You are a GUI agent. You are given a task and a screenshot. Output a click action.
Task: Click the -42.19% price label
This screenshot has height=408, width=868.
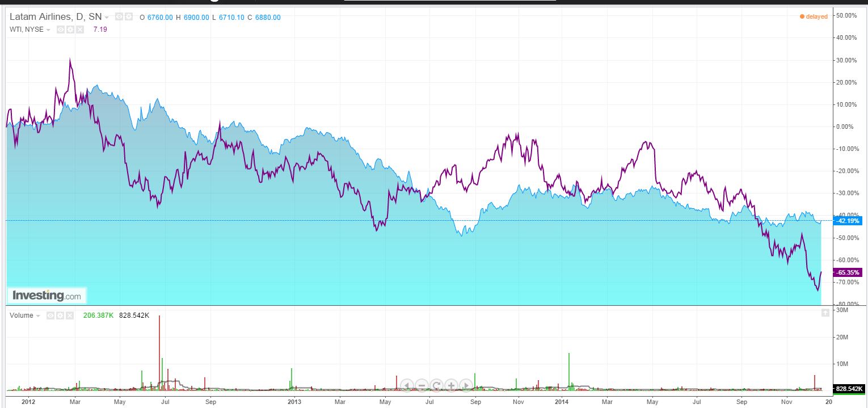click(x=848, y=221)
